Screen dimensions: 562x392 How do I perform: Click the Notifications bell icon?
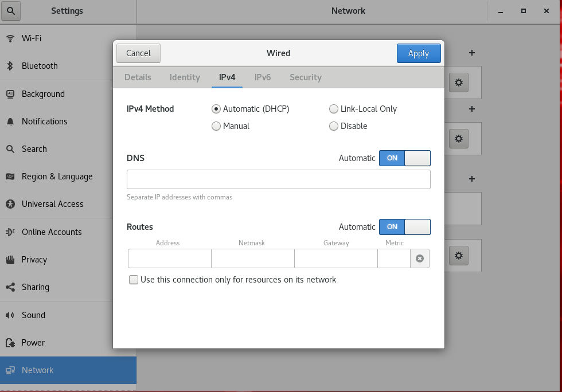click(10, 122)
